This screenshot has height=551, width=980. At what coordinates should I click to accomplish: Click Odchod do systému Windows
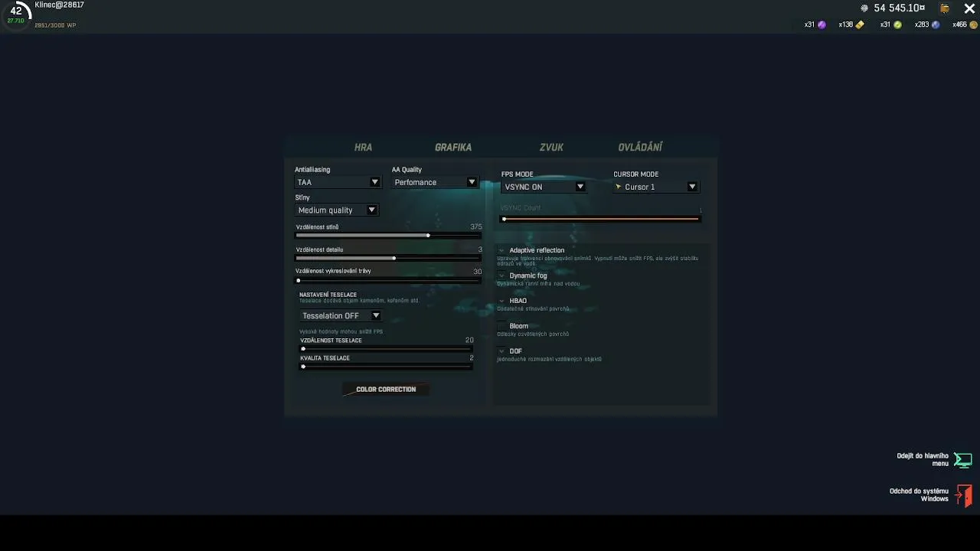pos(919,495)
